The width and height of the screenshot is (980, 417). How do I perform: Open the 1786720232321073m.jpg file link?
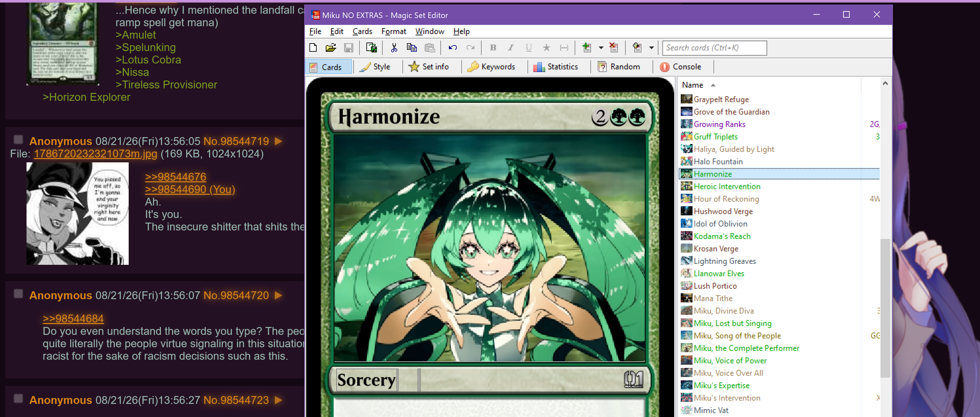coord(95,154)
